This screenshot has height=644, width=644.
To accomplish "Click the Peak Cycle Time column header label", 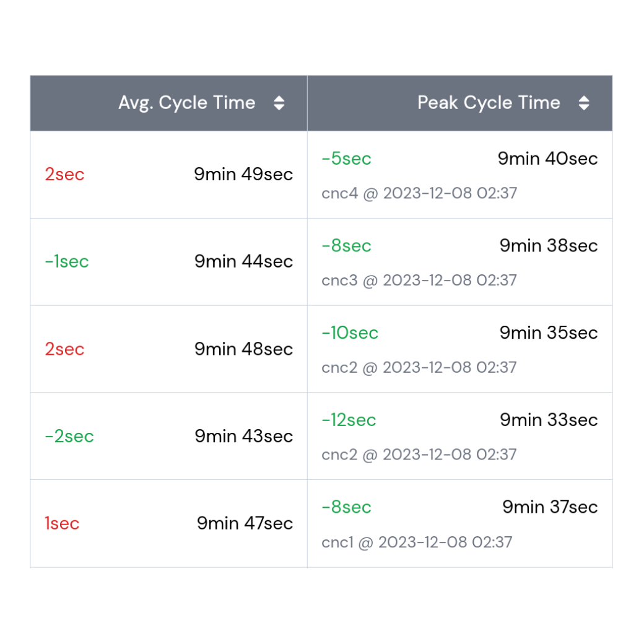I will (489, 103).
